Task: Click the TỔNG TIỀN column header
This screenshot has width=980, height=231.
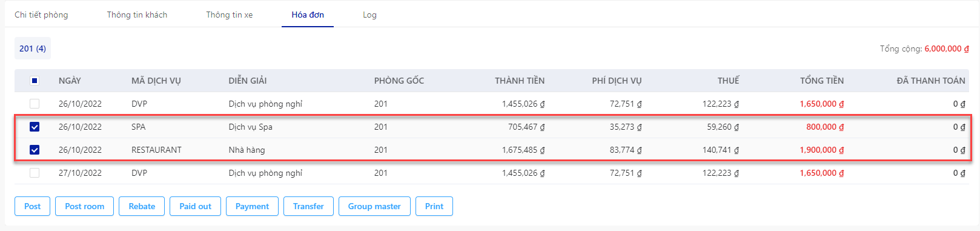Action: coord(821,81)
